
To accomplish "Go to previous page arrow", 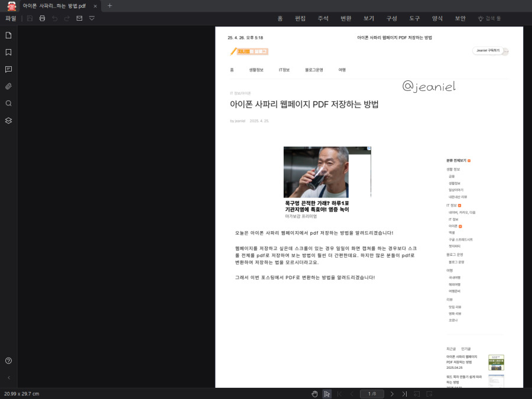I will click(352, 394).
